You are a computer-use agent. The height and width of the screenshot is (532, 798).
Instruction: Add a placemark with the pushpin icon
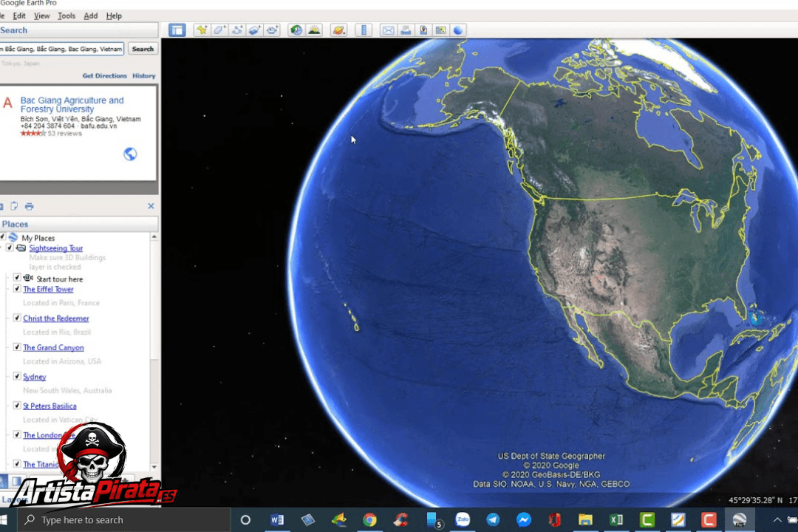click(x=202, y=30)
